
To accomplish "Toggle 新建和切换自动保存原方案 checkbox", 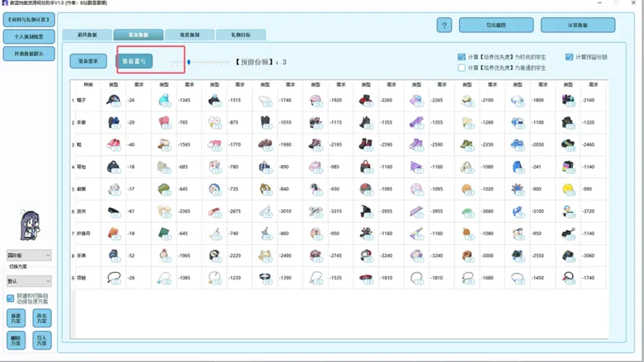I will click(10, 298).
